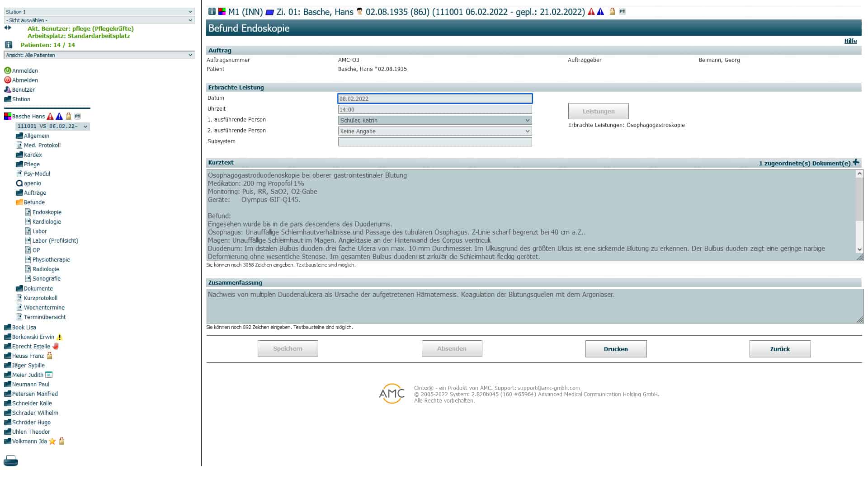This screenshot has width=868, height=488.
Task: Collapse the Befunde folder in tree
Action: click(x=19, y=202)
